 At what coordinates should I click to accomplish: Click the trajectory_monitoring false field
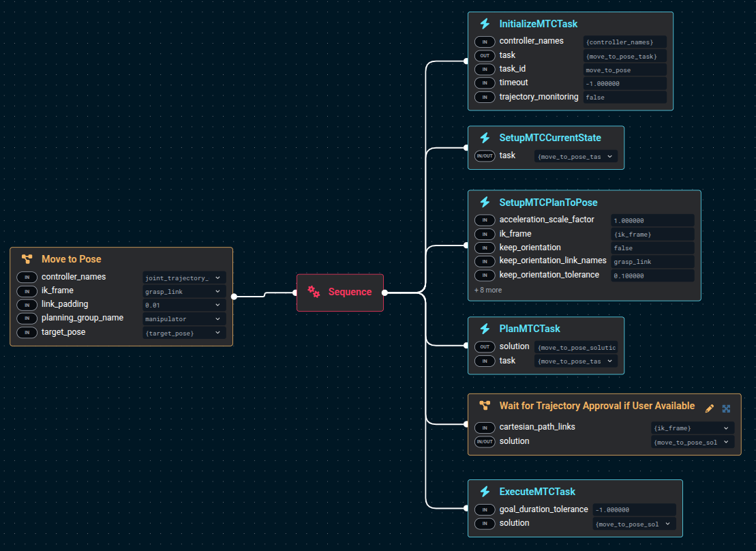pos(625,97)
